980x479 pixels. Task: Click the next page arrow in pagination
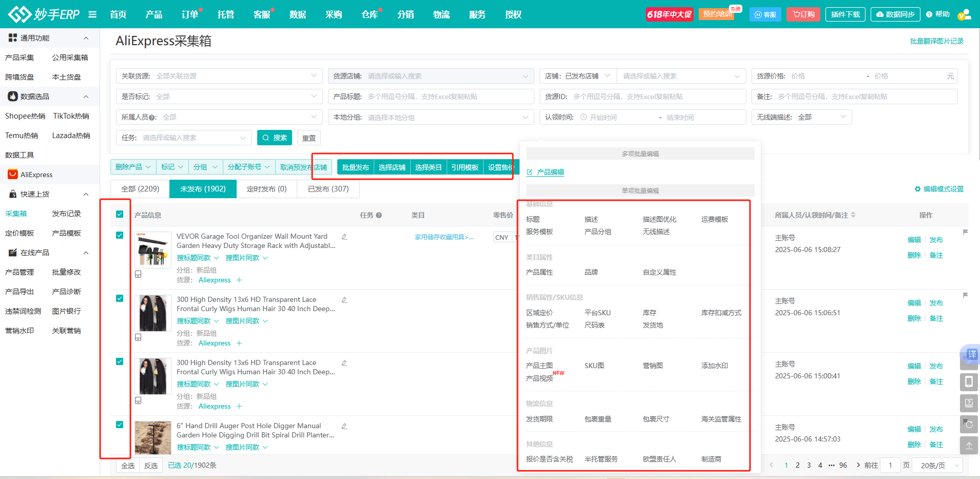click(858, 465)
